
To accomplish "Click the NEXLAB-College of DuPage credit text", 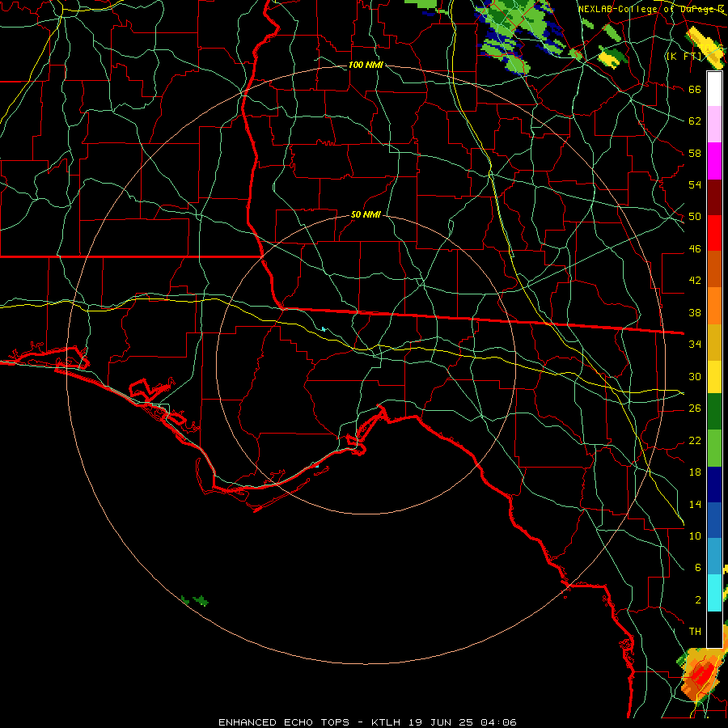I will click(651, 9).
